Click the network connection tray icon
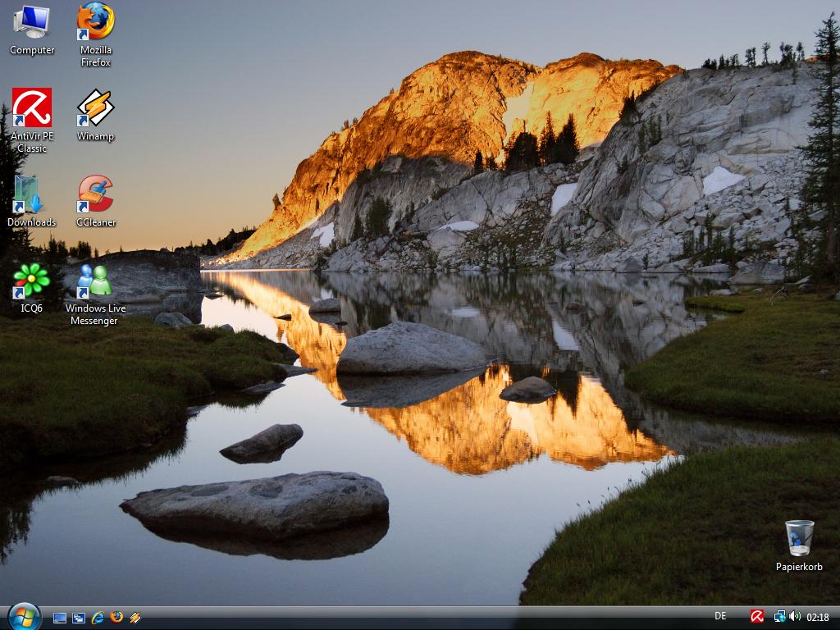Viewport: 840px width, 630px height. (x=779, y=617)
